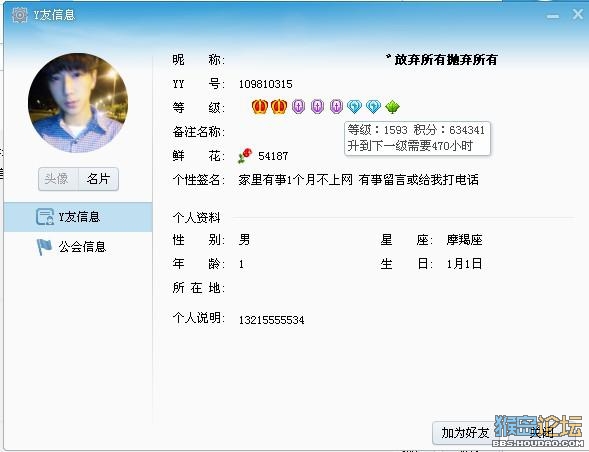Image resolution: width=589 pixels, height=452 pixels.
Task: Click the personal note 13215555534
Action: [272, 320]
